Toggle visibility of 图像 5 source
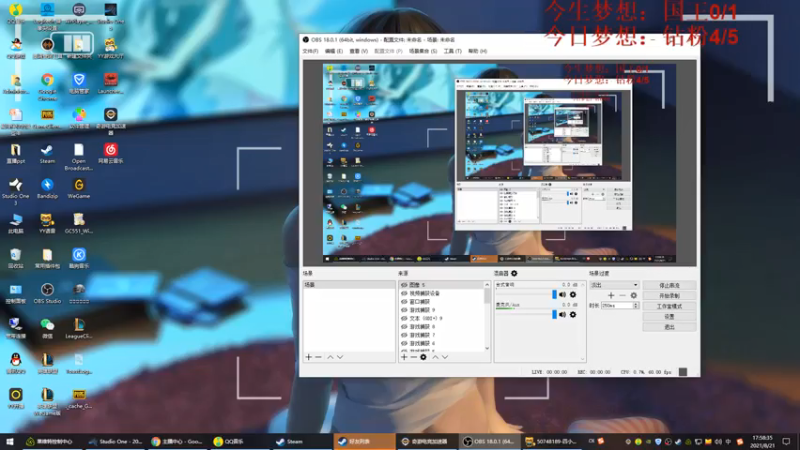The image size is (800, 450). (x=404, y=285)
